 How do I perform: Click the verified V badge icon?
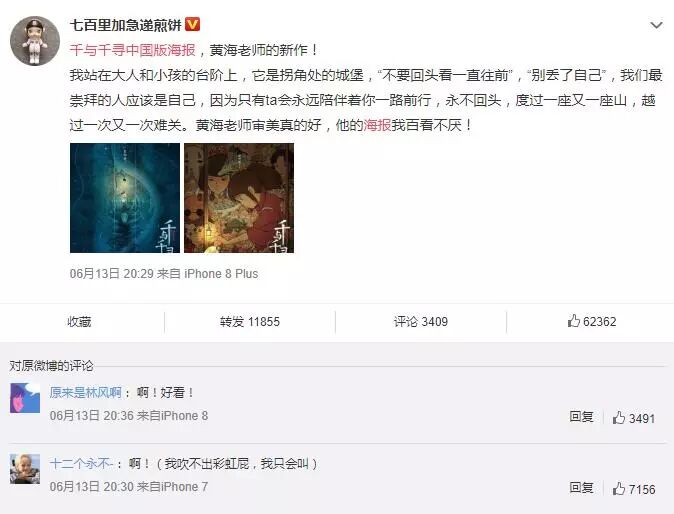coord(192,24)
